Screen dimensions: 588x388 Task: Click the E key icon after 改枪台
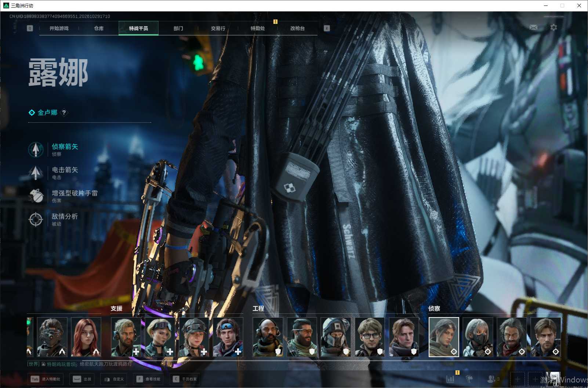pos(327,28)
